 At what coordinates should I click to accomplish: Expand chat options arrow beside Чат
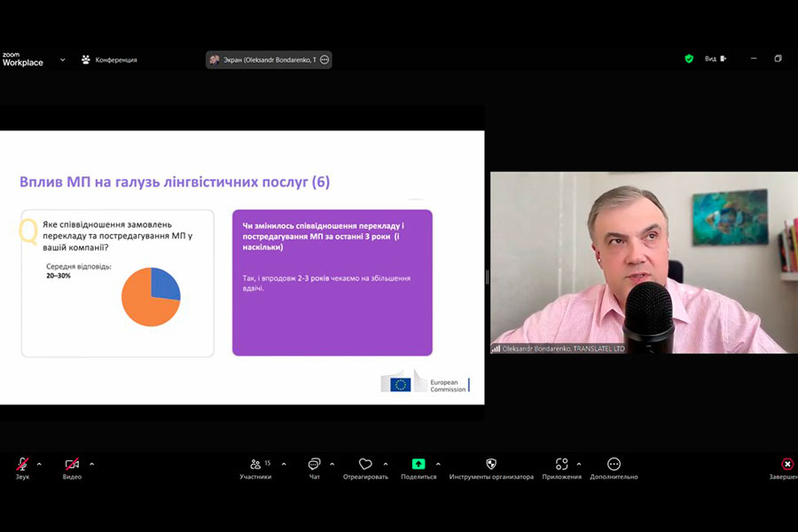tap(332, 464)
